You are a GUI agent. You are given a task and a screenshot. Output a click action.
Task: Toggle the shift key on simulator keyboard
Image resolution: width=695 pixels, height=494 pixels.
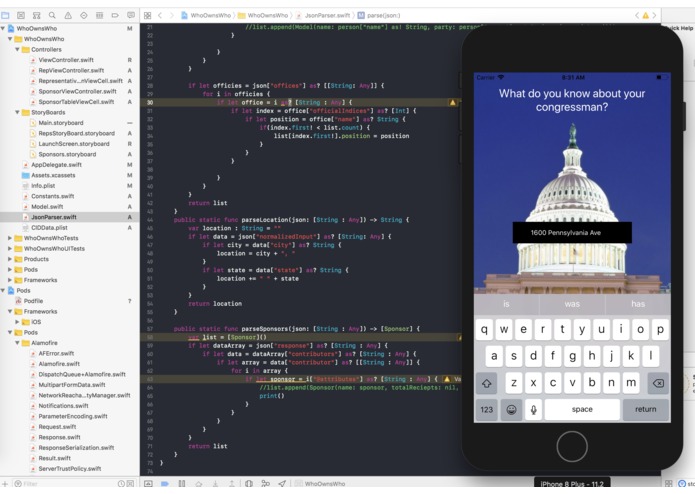click(x=486, y=383)
